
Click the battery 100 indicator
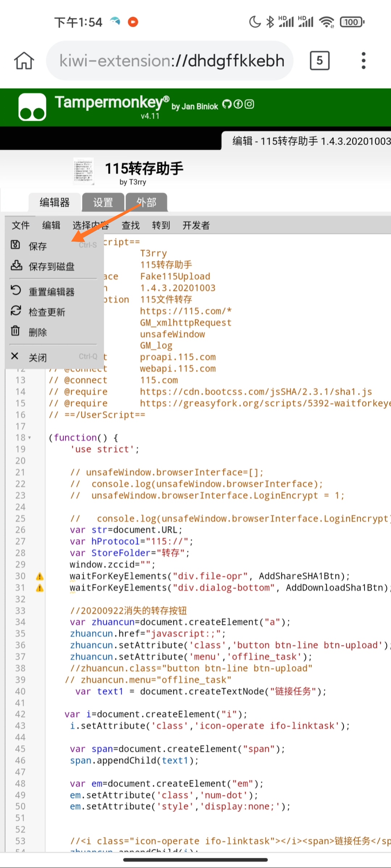352,22
